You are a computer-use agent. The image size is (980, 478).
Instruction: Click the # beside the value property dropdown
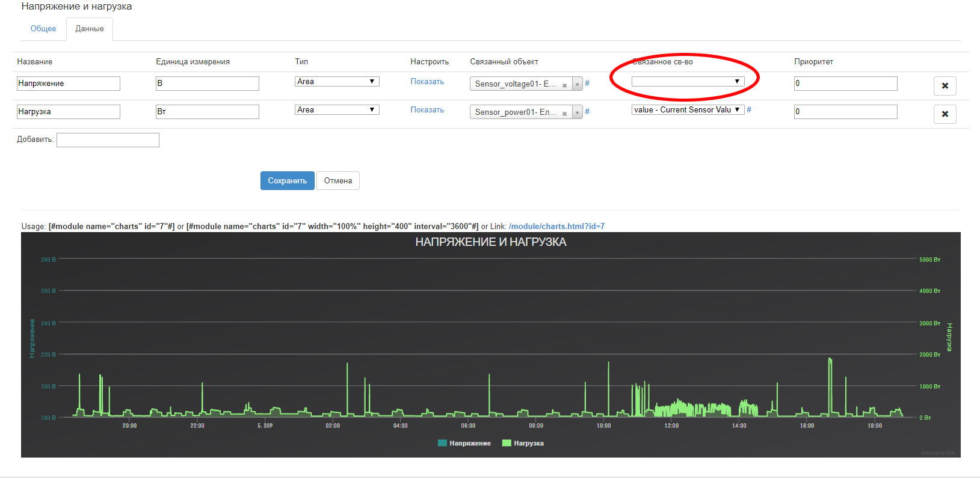tap(749, 110)
